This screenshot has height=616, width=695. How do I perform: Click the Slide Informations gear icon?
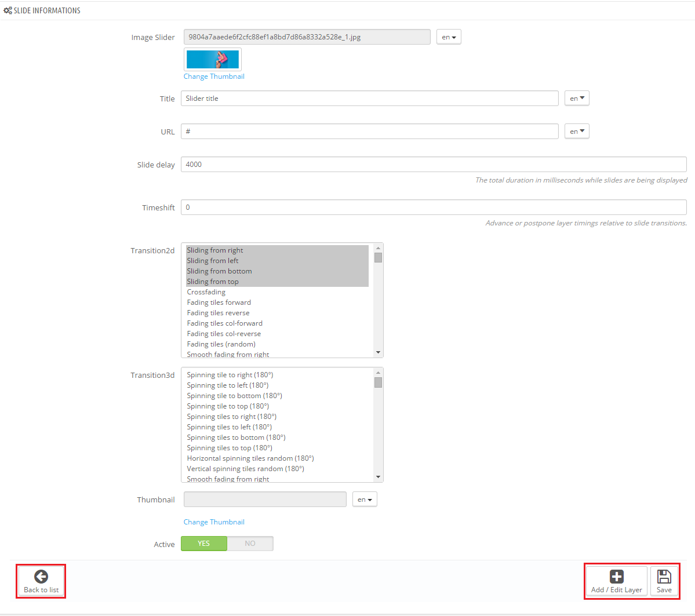(8, 10)
